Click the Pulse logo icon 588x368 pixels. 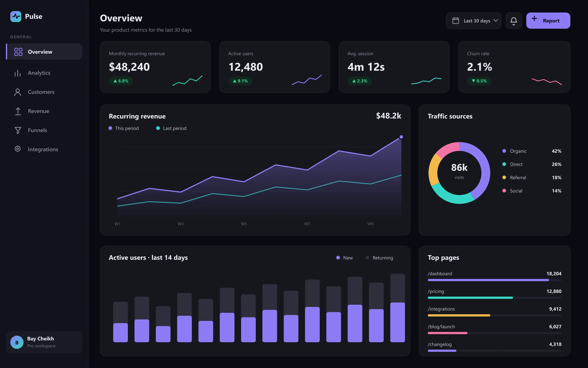pyautogui.click(x=16, y=17)
